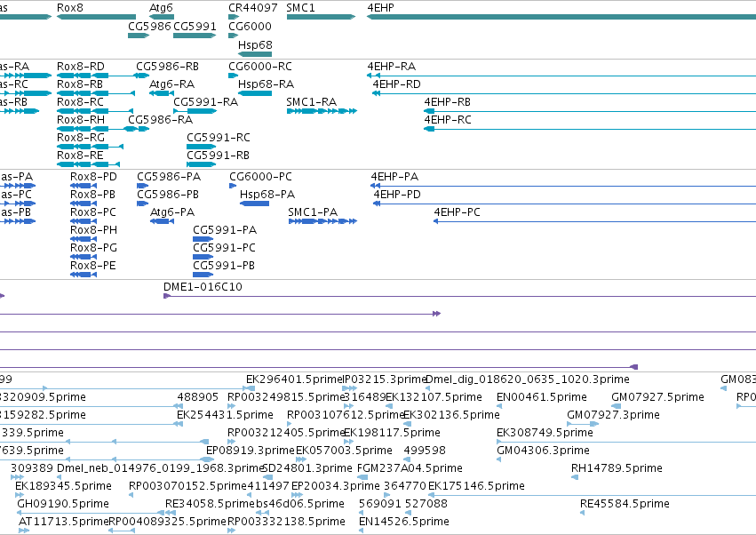Select the EK254431.5prime EST label
Screen dimensions: 756x535
click(x=225, y=415)
